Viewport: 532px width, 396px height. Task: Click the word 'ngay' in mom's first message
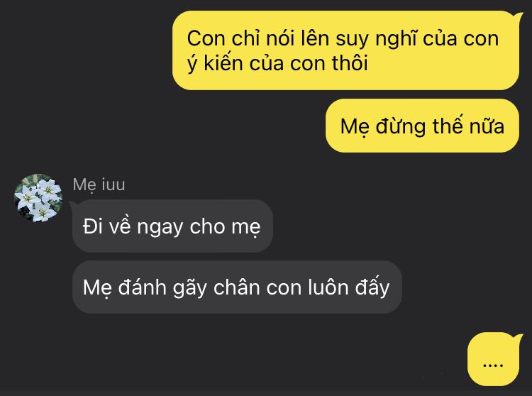pyautogui.click(x=160, y=227)
